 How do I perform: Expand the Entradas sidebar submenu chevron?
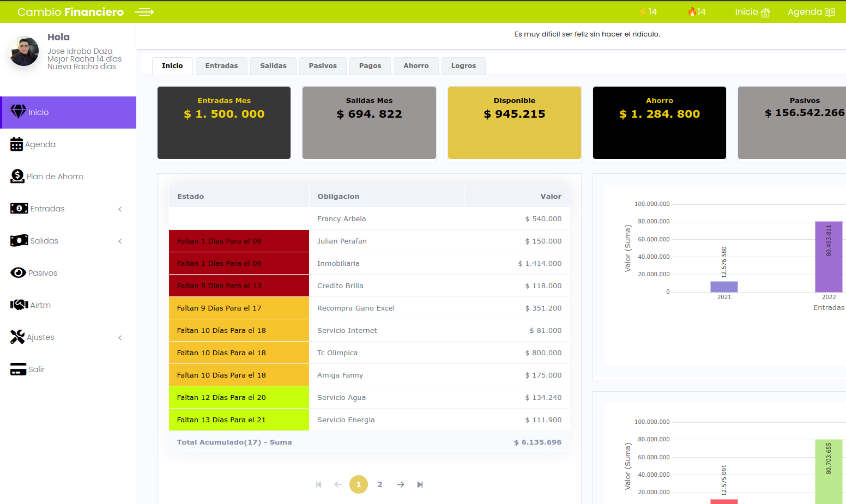click(x=120, y=209)
